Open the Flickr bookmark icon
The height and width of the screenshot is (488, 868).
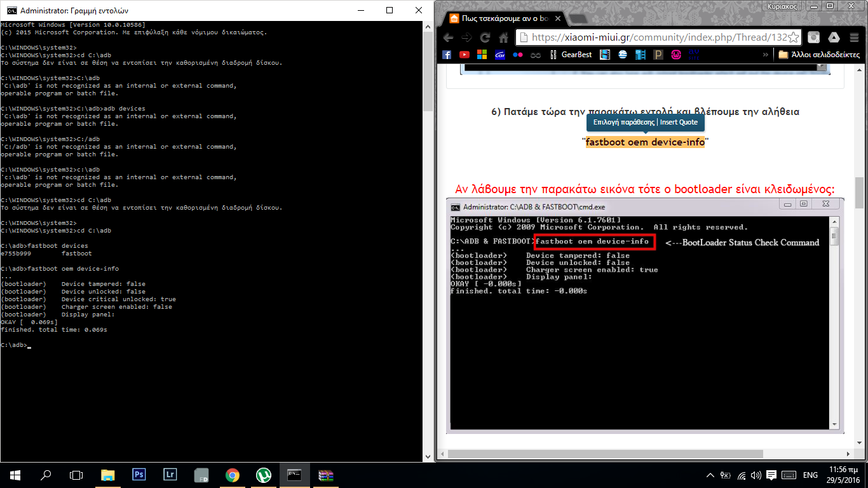point(518,55)
